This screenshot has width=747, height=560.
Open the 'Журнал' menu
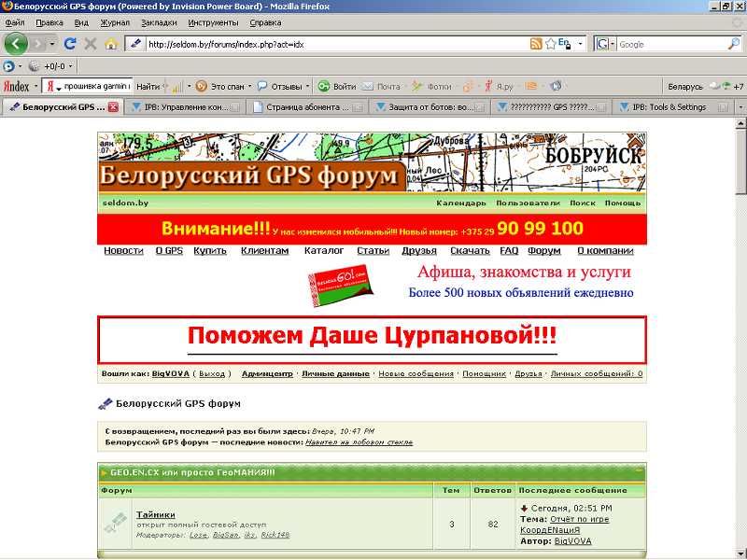(115, 22)
